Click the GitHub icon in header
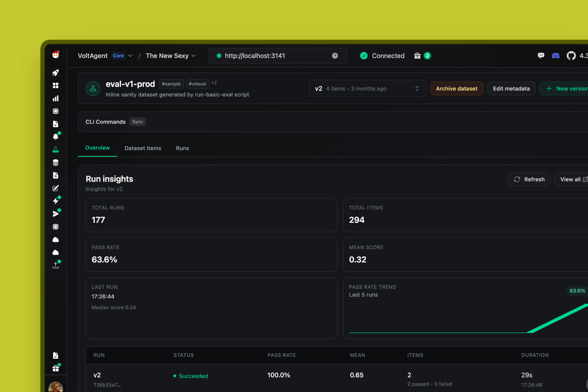The image size is (588, 392). pos(571,56)
